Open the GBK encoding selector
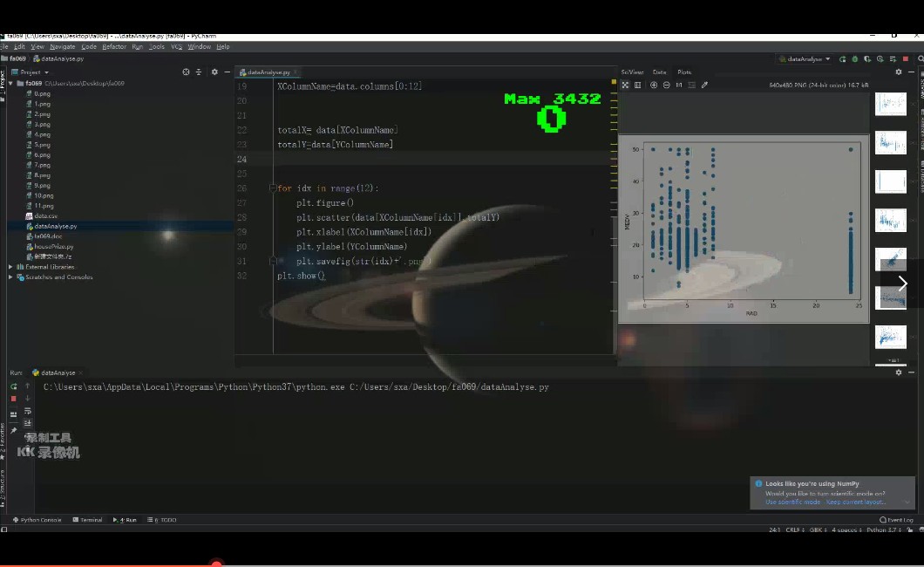Screen dimensions: 924x567 coord(818,529)
